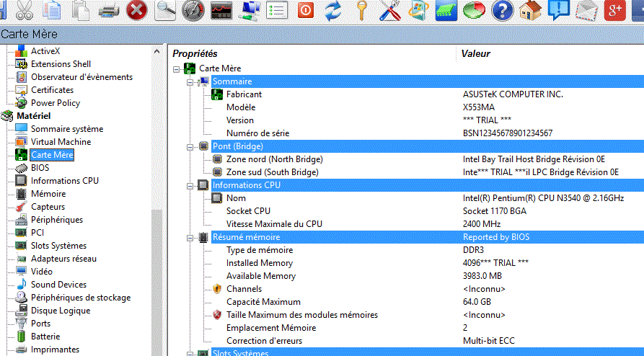Click the sidebar scroll up arrow
Screen dimensions: 644x356
coord(156,51)
